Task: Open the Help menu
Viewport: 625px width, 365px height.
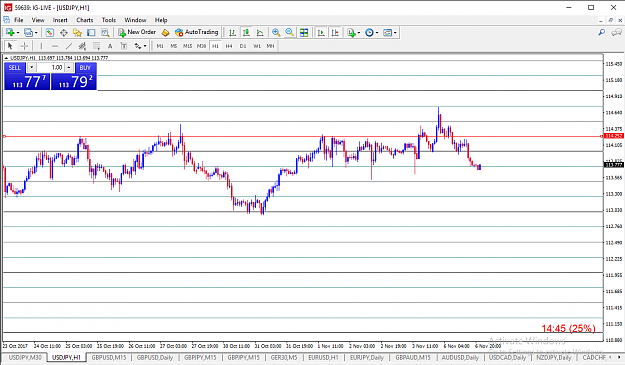Action: (x=161, y=20)
